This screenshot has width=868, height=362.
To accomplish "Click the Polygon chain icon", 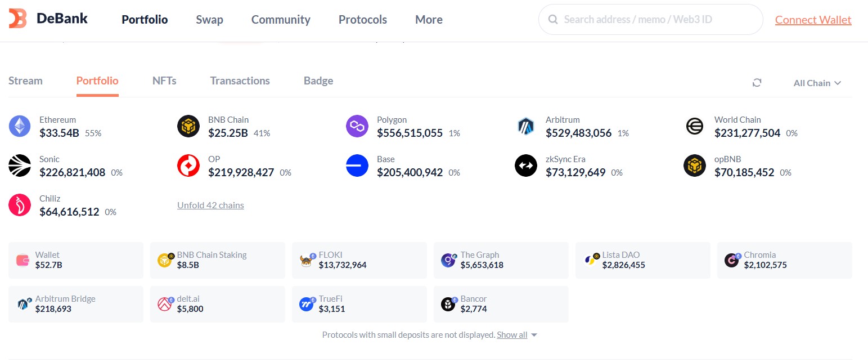I will [357, 126].
